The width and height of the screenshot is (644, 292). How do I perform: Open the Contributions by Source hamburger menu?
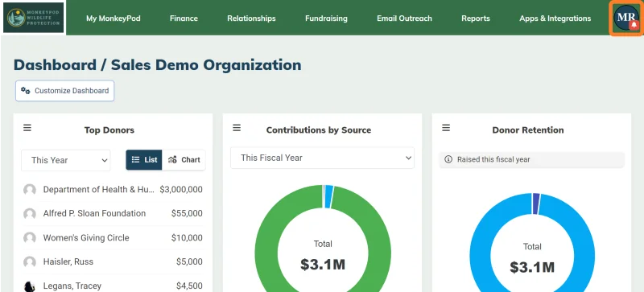click(x=237, y=128)
